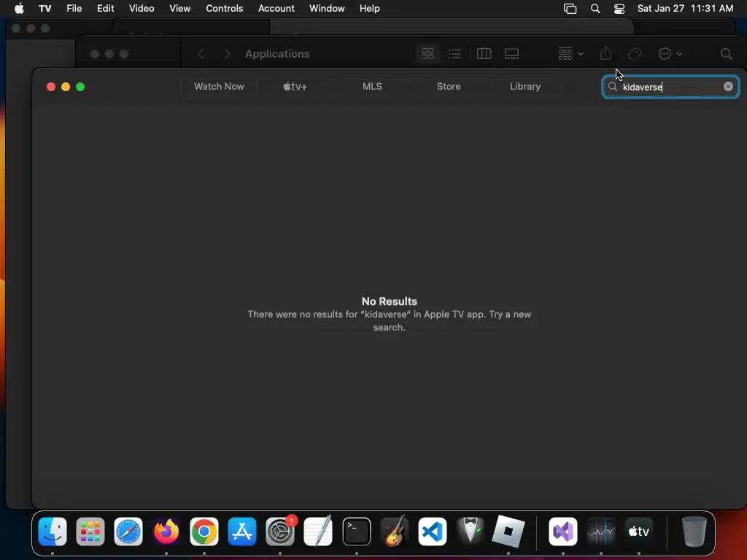Open the Window menu
The height and width of the screenshot is (560, 747).
(327, 8)
